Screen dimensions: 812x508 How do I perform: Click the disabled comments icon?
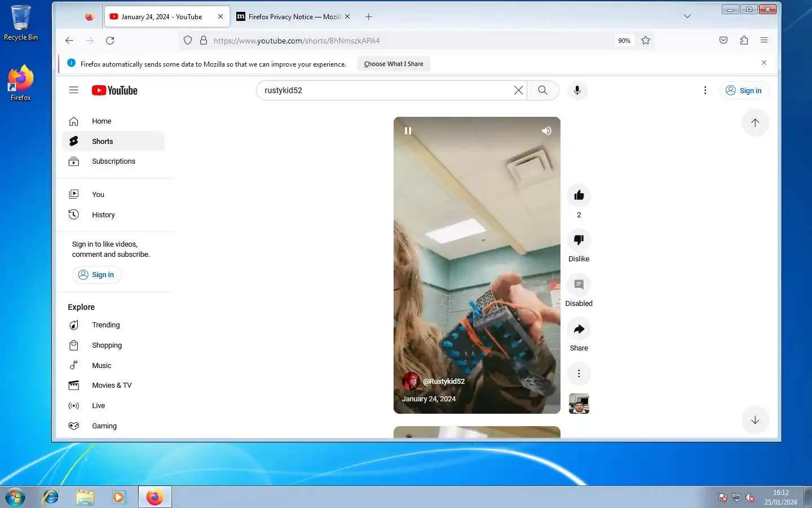click(x=579, y=284)
